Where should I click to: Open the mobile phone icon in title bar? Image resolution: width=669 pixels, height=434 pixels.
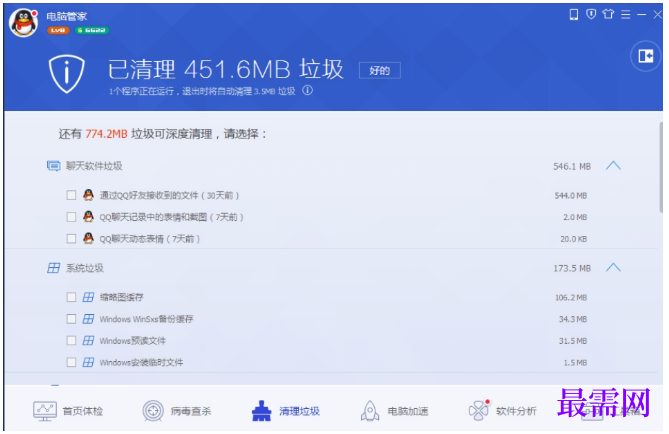pyautogui.click(x=574, y=15)
